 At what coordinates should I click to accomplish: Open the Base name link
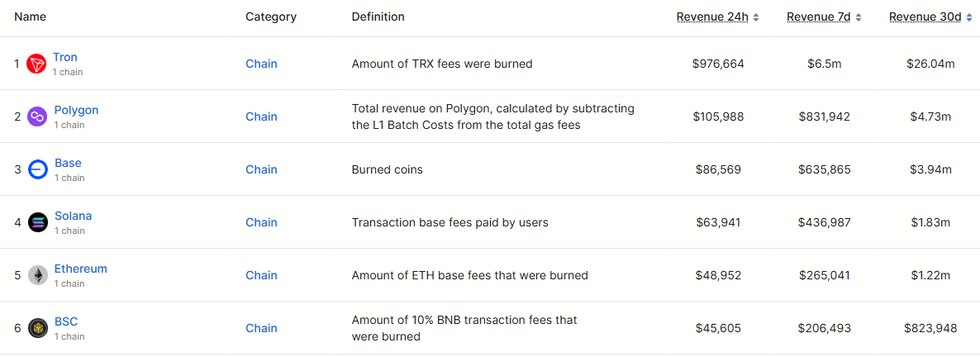tap(68, 163)
